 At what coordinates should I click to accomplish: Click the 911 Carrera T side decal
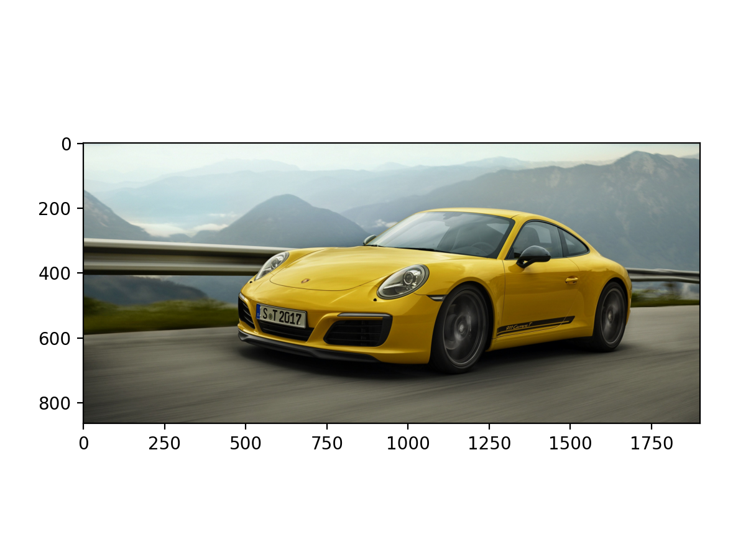coord(519,326)
